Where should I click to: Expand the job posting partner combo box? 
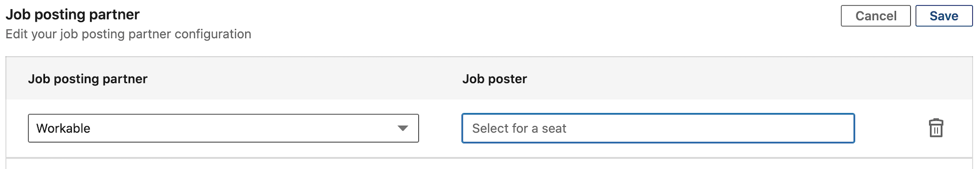tap(223, 128)
